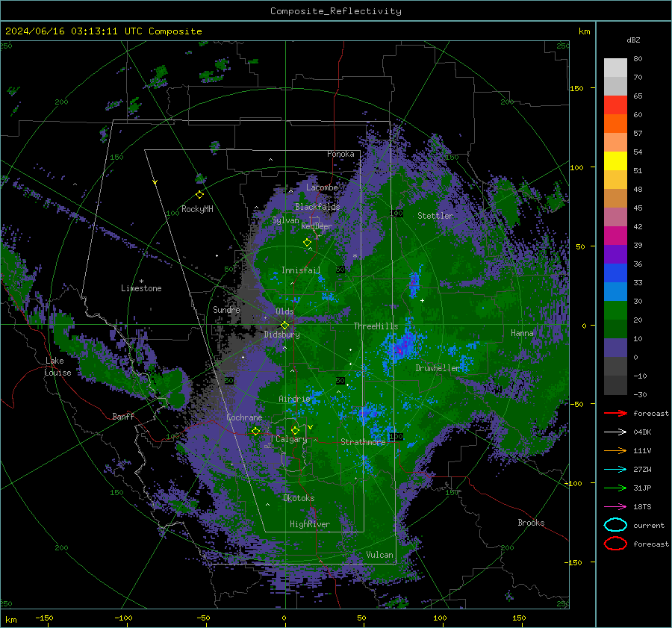
Task: Click the yellow swatch in dBZ scale
Action: pyautogui.click(x=615, y=161)
